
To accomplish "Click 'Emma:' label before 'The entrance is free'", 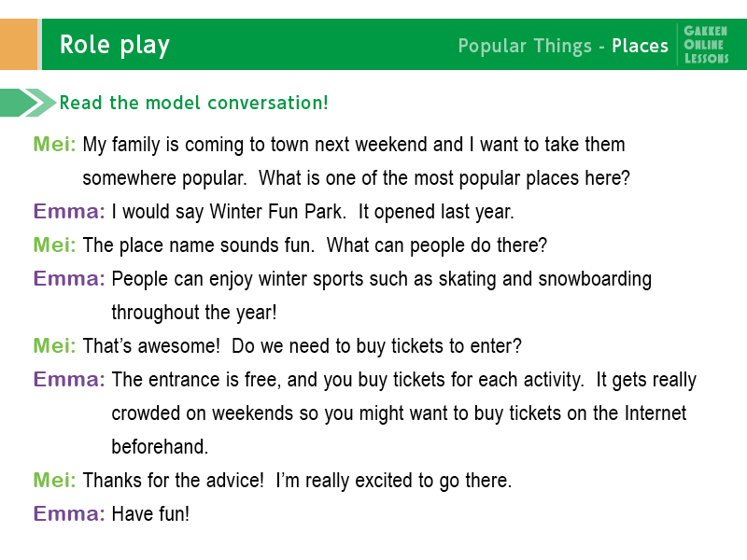I will click(69, 380).
